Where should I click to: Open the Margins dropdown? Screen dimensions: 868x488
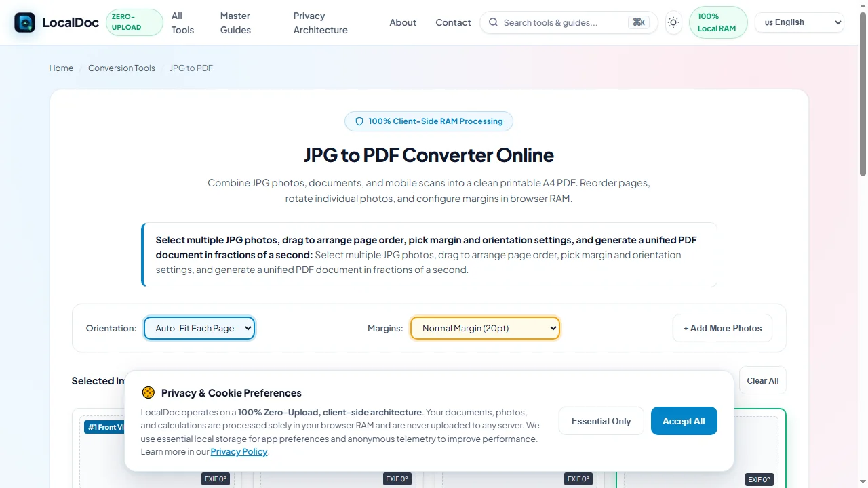pos(485,328)
